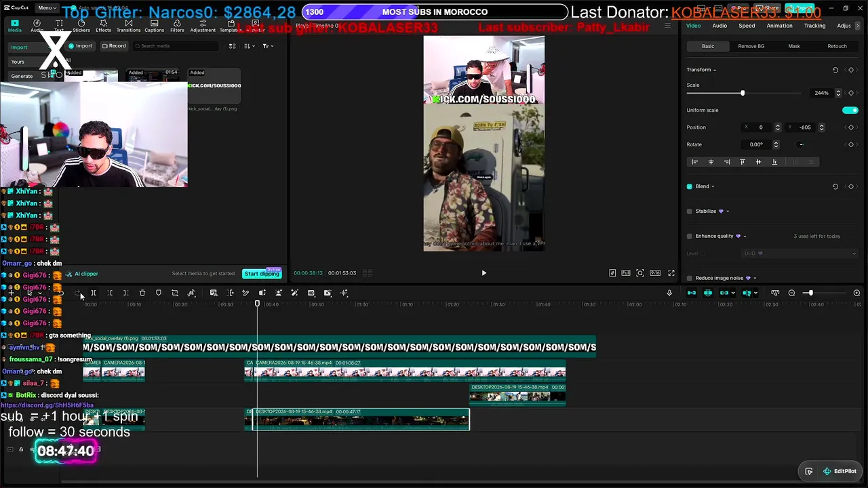The height and width of the screenshot is (488, 868).
Task: Click the Import media button
Action: (81, 46)
